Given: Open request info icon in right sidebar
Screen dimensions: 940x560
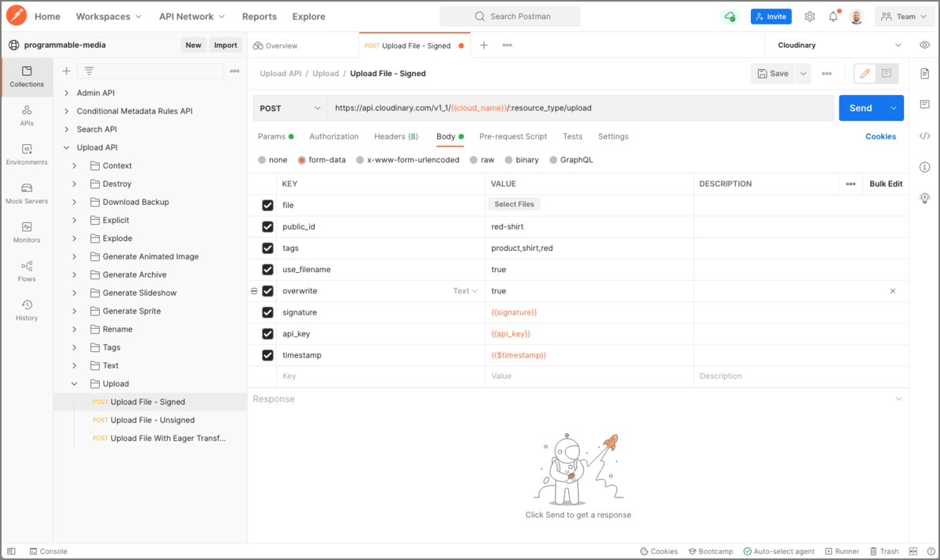Looking at the screenshot, I should tap(924, 167).
